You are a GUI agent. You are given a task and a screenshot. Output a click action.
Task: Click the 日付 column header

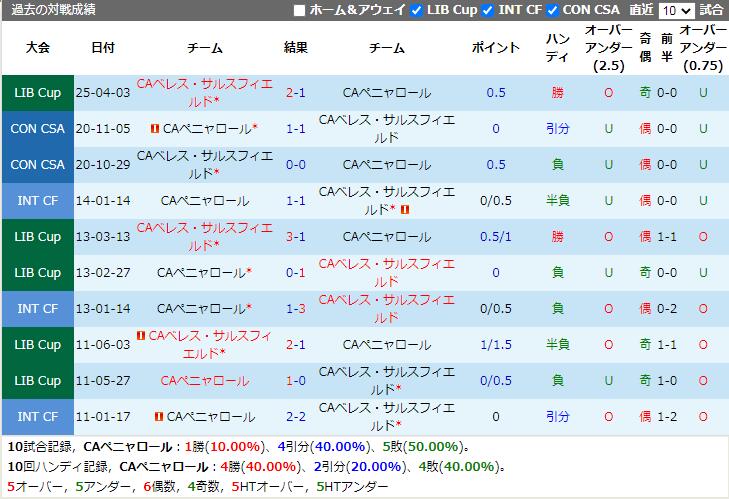coord(103,47)
